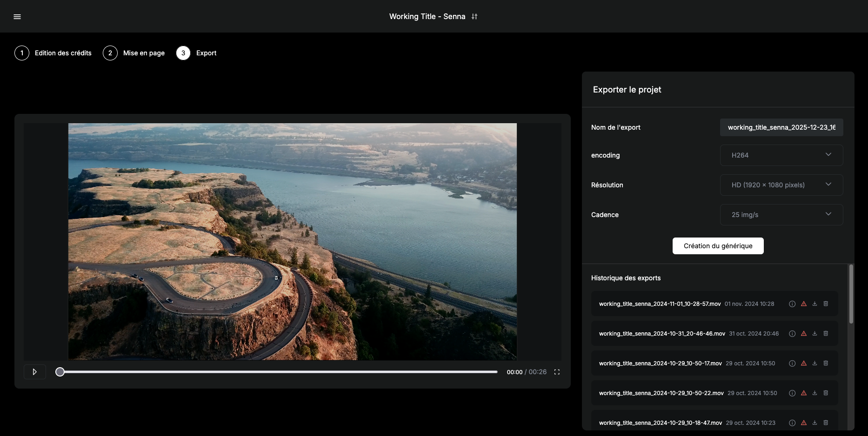Go to Edition des crédits step
This screenshot has width=868, height=436.
click(x=53, y=53)
